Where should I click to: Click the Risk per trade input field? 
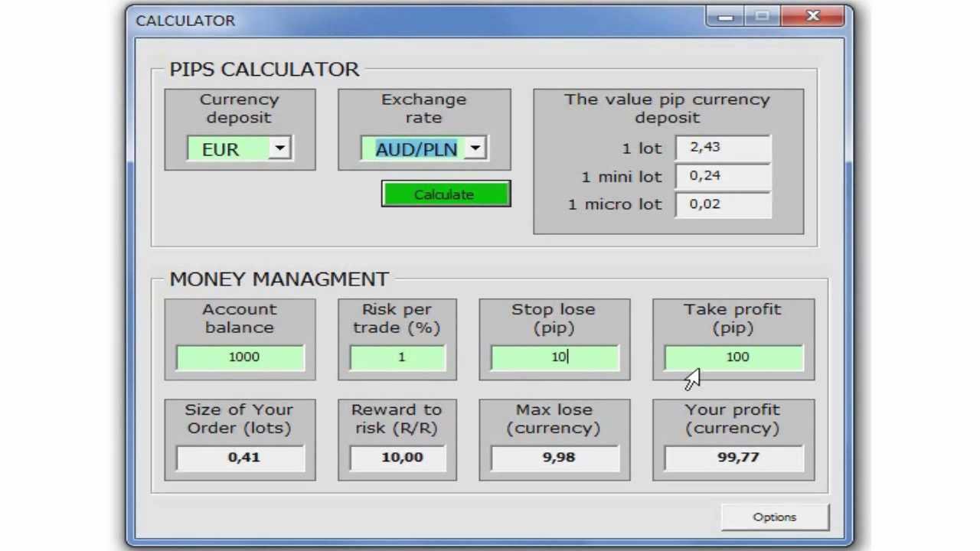click(398, 357)
